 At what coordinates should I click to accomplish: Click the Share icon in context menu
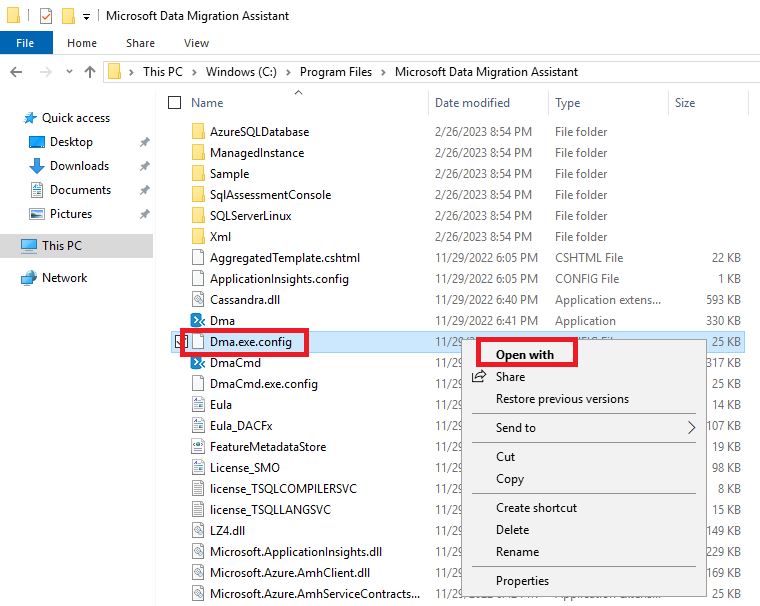point(479,376)
